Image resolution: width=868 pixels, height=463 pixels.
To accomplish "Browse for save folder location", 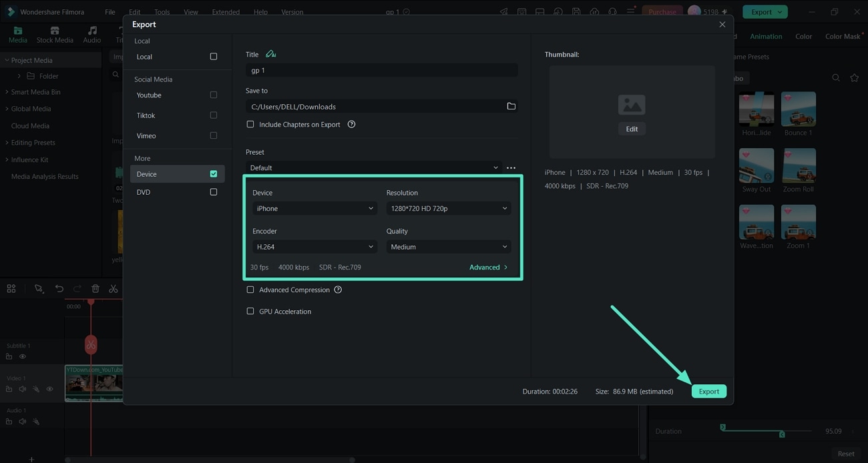I will click(511, 106).
